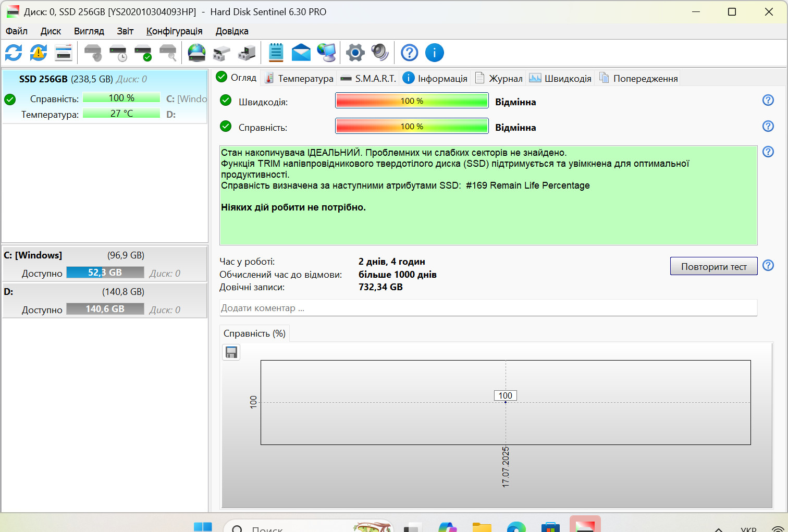The height and width of the screenshot is (532, 788).
Task: Click the green check icon in left disk panel
Action: click(x=10, y=99)
